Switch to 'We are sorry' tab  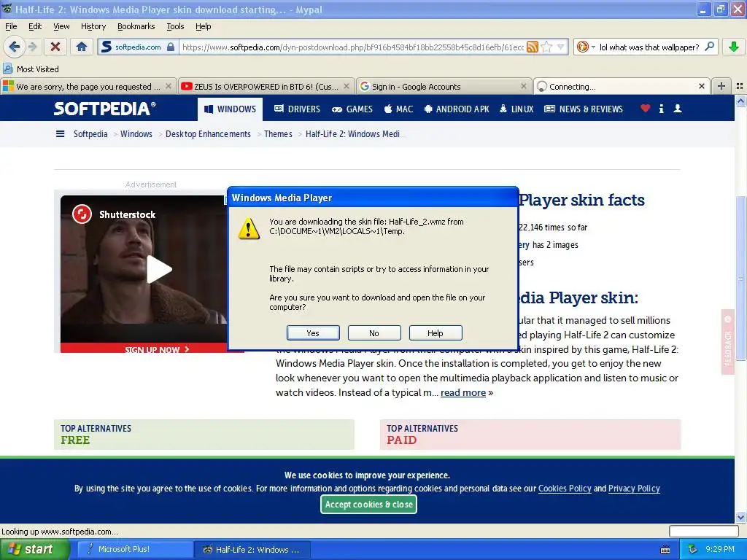pos(88,86)
